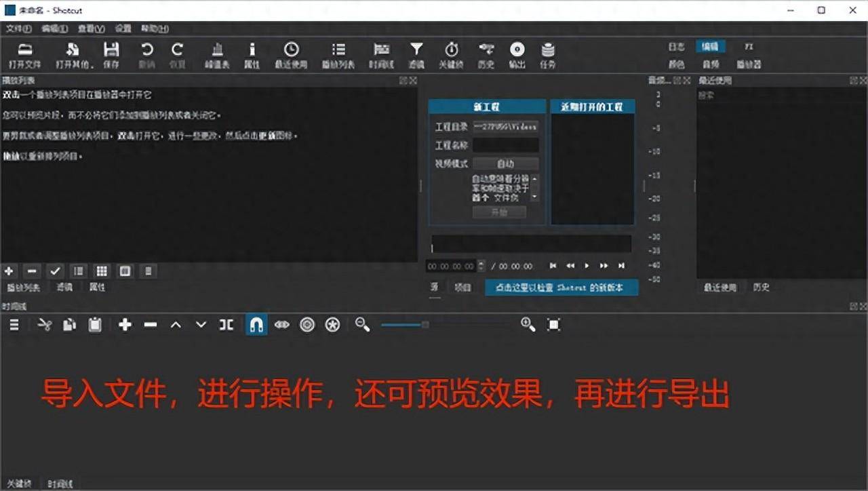Open the Help (帮助) menu

[155, 28]
